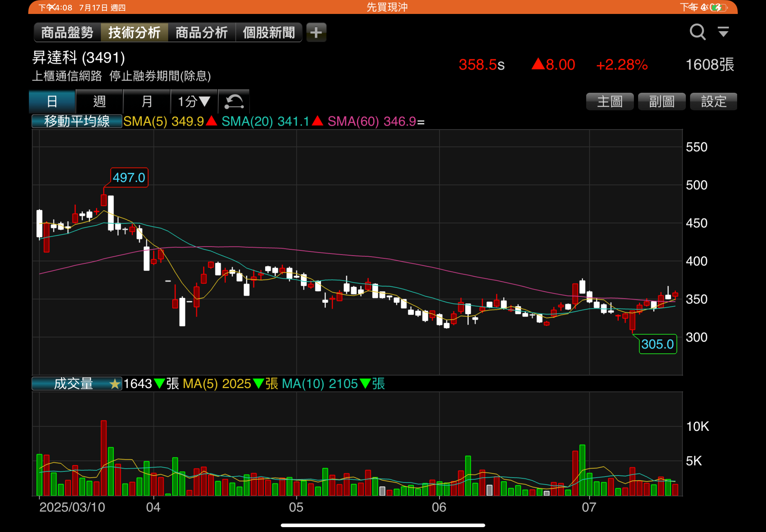Select the 商品分析 tab

tap(202, 32)
